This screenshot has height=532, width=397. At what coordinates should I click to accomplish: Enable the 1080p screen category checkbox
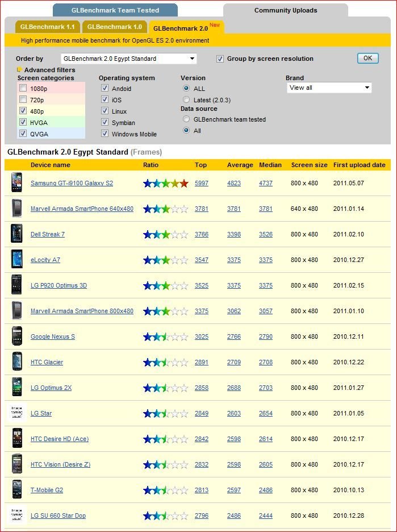tap(23, 88)
